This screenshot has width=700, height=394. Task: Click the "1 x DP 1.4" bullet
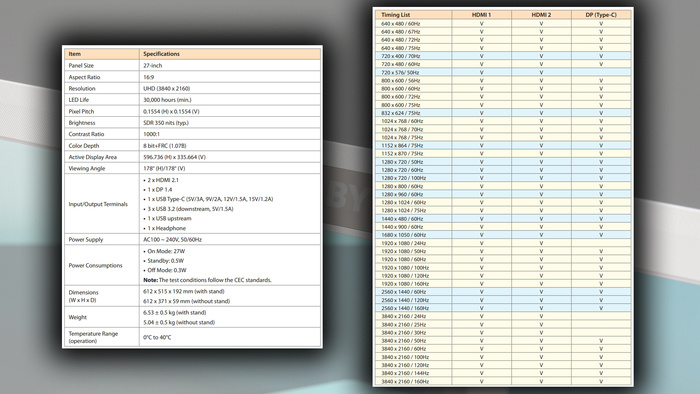pyautogui.click(x=158, y=190)
